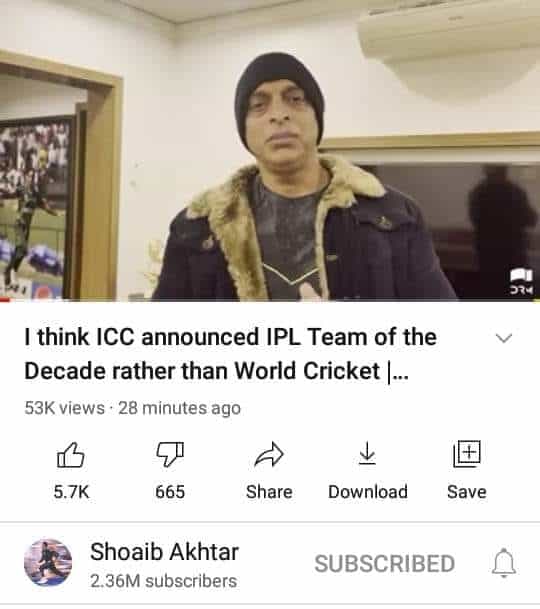Tap the video title to expand details

click(x=230, y=354)
